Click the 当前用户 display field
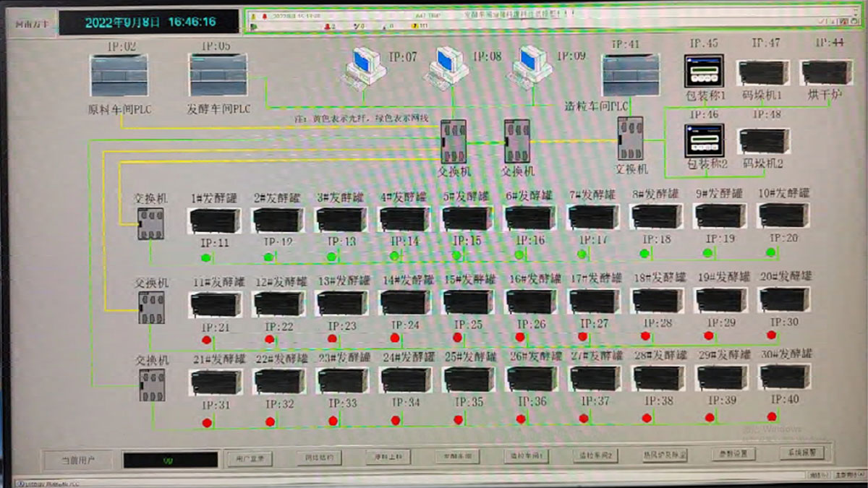Viewport: 868px width, 488px height. (x=170, y=460)
